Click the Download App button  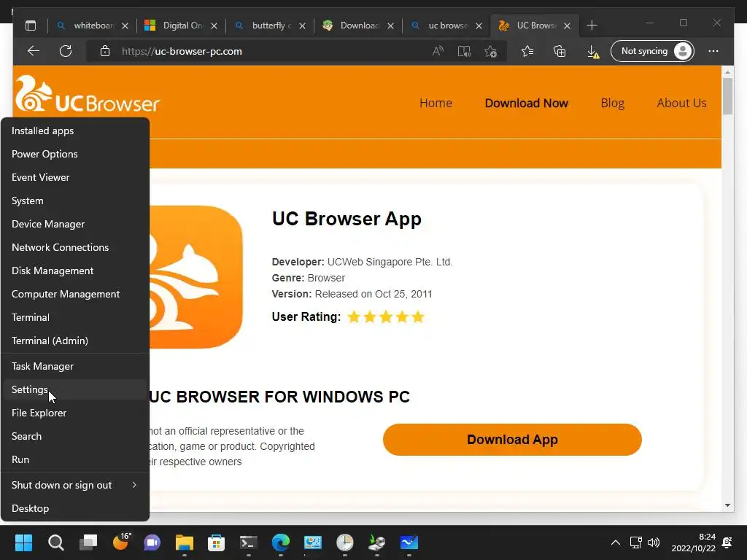[512, 440]
